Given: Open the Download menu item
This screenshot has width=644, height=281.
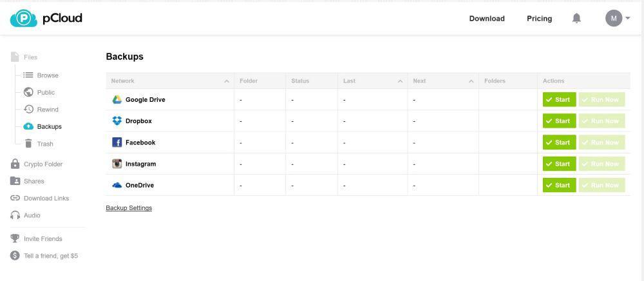Looking at the screenshot, I should tap(487, 19).
